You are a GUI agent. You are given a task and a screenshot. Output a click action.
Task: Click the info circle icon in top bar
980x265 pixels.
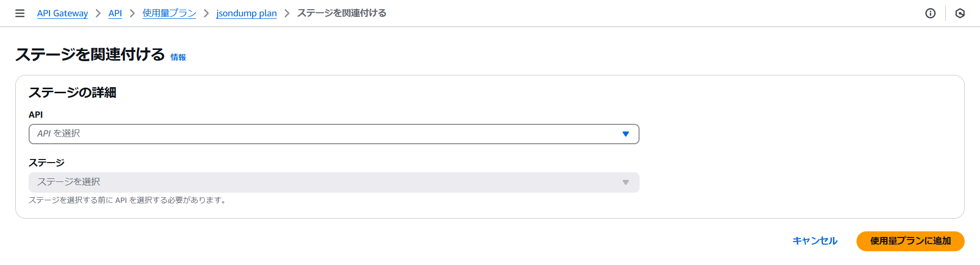click(x=930, y=13)
